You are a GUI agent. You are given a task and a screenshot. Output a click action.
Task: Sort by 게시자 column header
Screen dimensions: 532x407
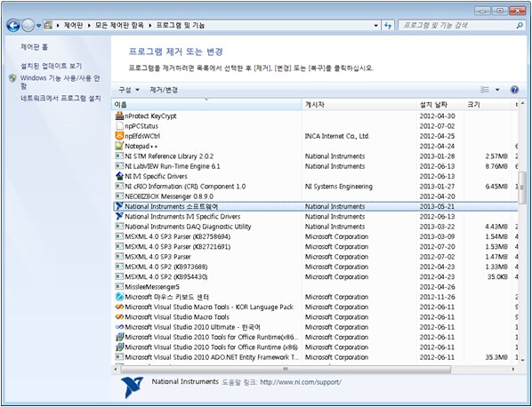tap(359, 105)
